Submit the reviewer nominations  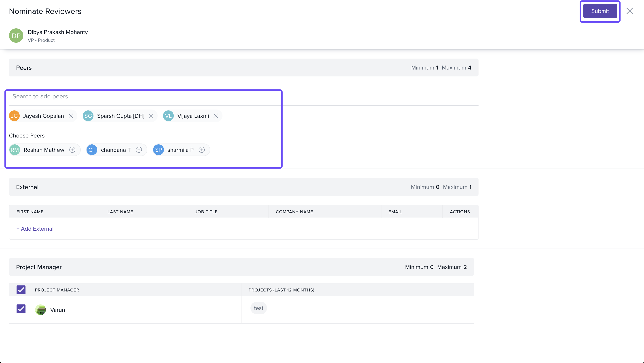pyautogui.click(x=600, y=11)
